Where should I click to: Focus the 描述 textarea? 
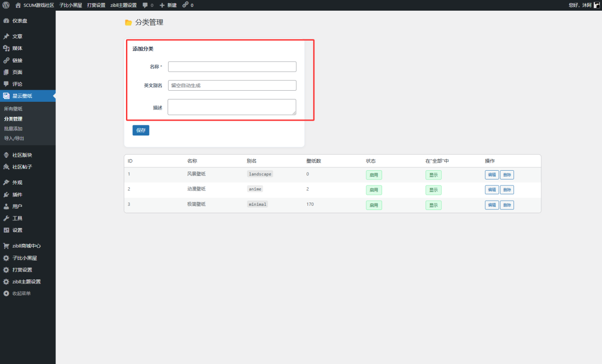232,107
